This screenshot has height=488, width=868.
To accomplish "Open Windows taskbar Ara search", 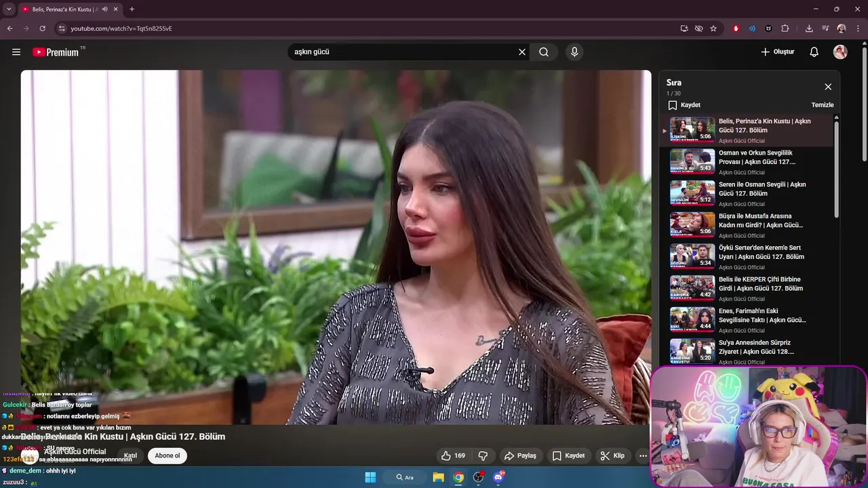I will click(x=405, y=477).
